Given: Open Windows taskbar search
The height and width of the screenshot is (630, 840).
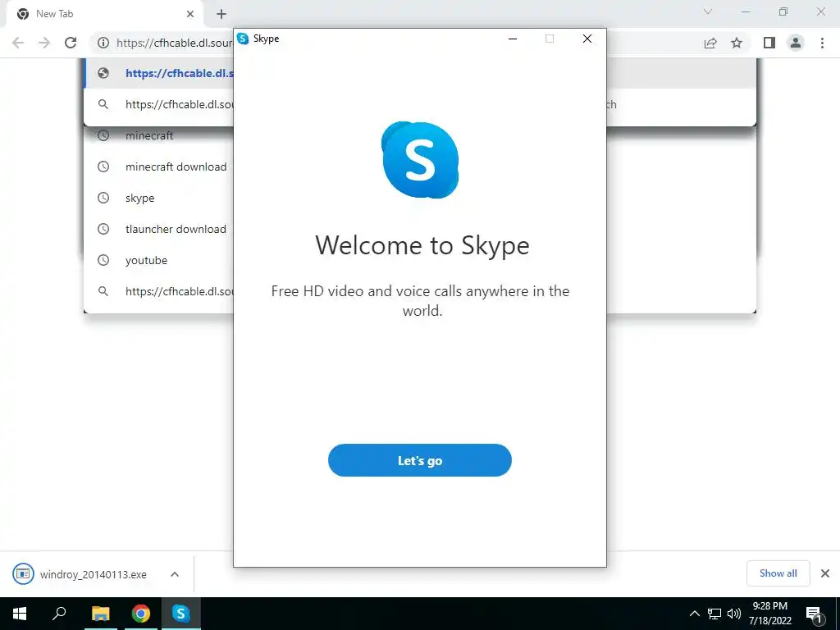Looking at the screenshot, I should (x=59, y=614).
